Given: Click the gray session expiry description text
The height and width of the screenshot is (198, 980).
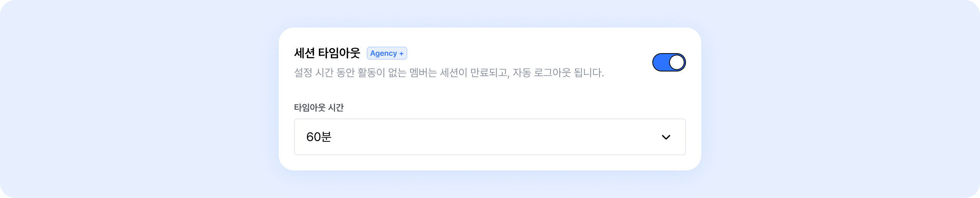Looking at the screenshot, I should pyautogui.click(x=449, y=73).
